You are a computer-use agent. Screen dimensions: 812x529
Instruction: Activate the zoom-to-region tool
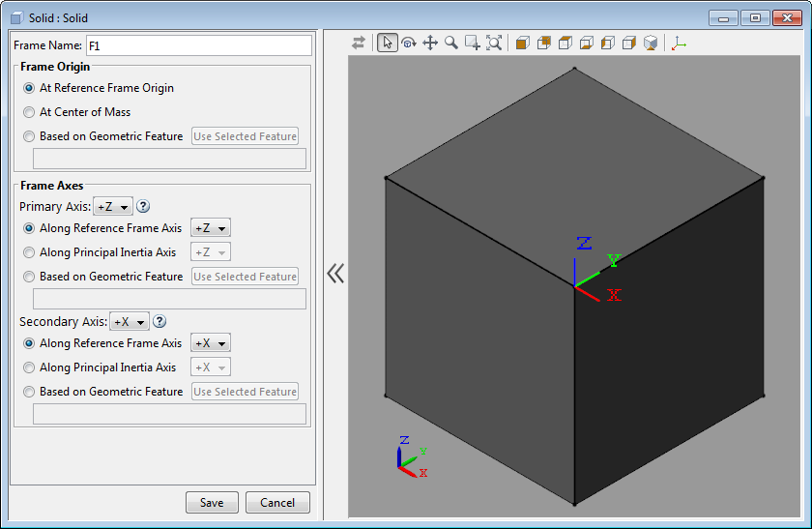473,43
